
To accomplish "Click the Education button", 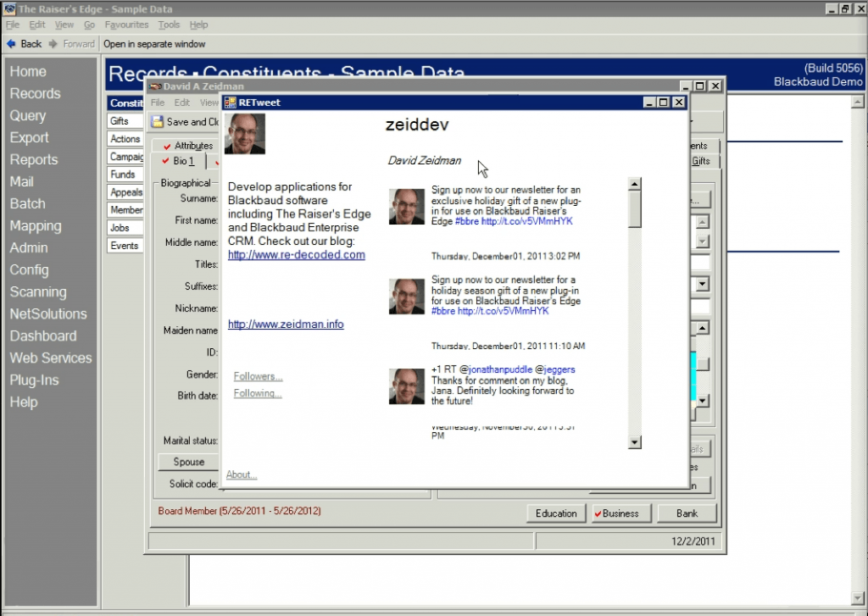I will tap(556, 513).
